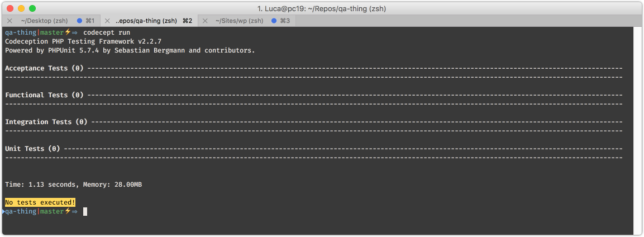Click the yellow minimize window button
Screen dimensions: 644x237
pyautogui.click(x=21, y=8)
